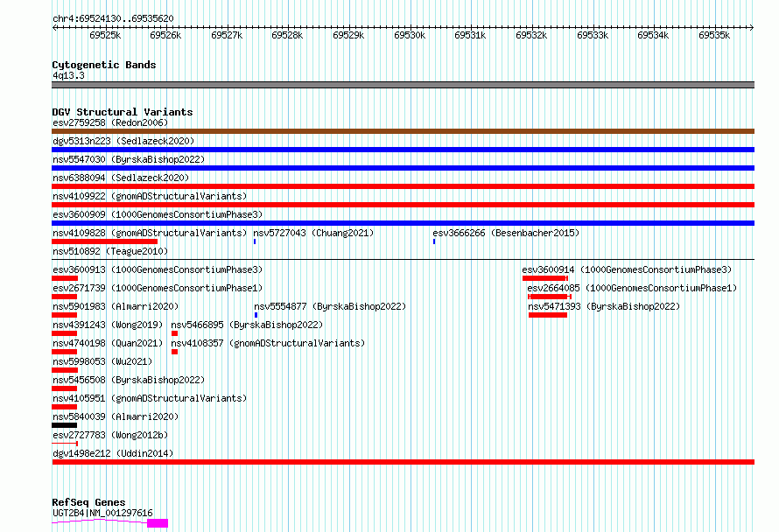Click ruler position 69532k
The height and width of the screenshot is (532, 779).
pyautogui.click(x=531, y=35)
